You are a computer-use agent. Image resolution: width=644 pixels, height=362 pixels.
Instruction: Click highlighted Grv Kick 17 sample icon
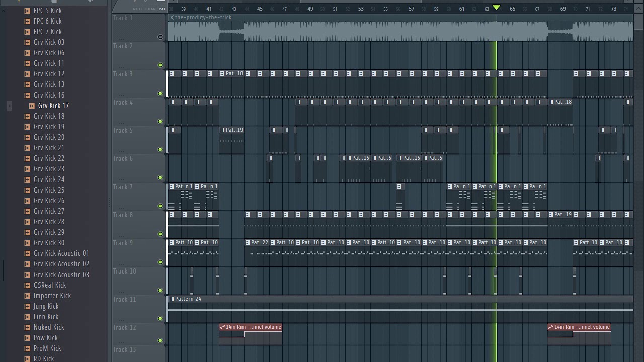(x=32, y=106)
